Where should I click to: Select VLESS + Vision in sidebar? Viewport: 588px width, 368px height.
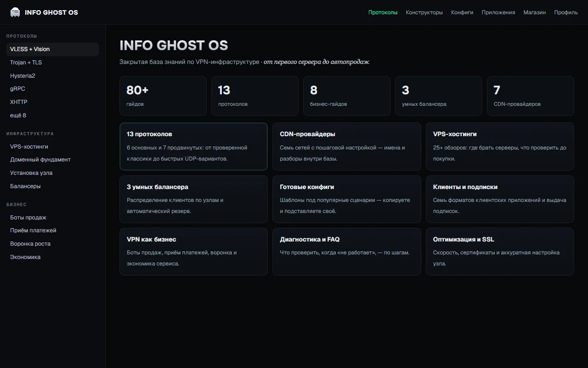pyautogui.click(x=52, y=49)
